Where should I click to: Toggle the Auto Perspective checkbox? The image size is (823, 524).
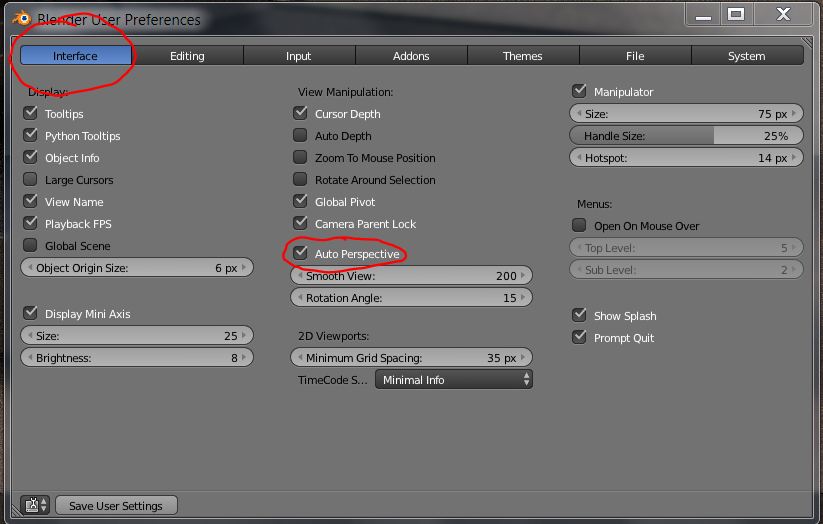[x=300, y=254]
